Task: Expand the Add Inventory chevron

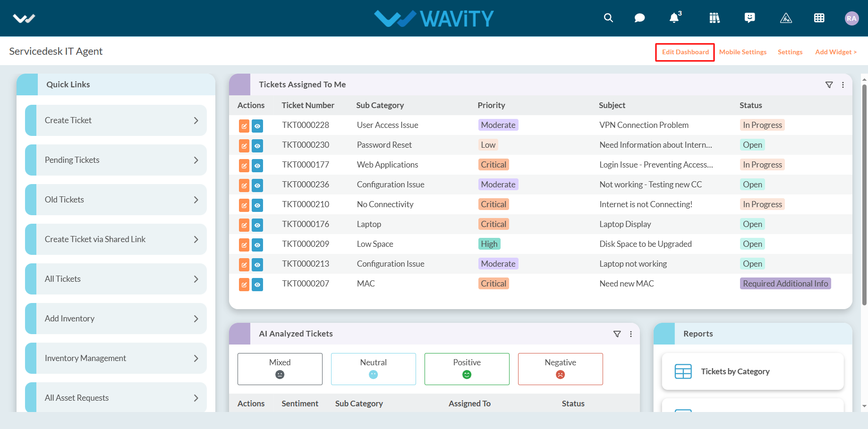Action: point(196,319)
